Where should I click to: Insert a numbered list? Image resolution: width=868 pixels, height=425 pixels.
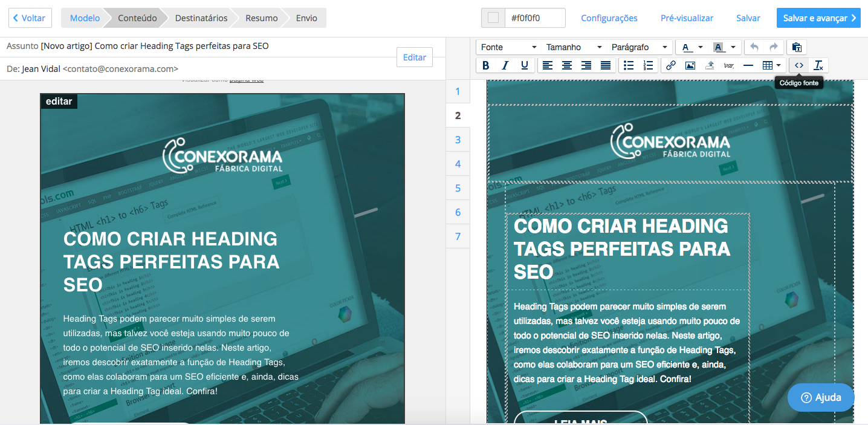[x=648, y=65]
